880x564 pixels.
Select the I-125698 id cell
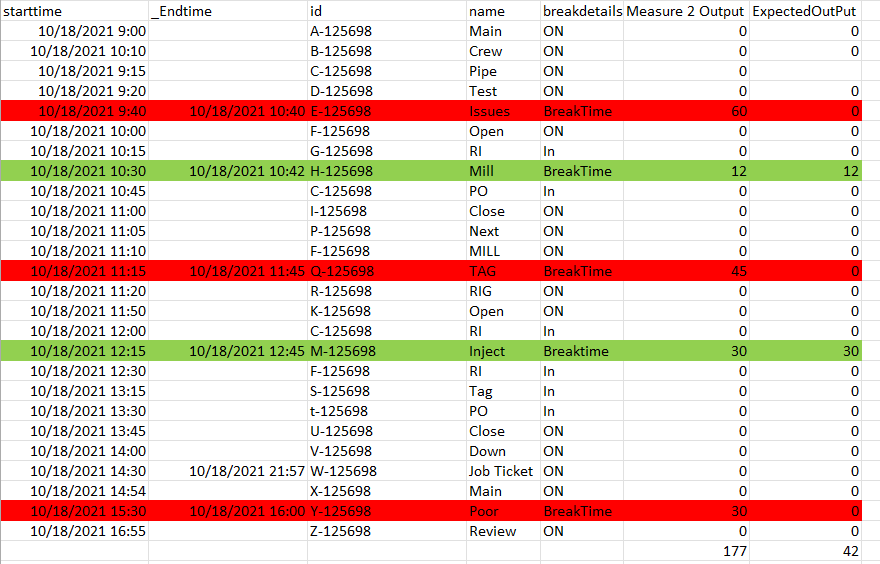pos(387,211)
